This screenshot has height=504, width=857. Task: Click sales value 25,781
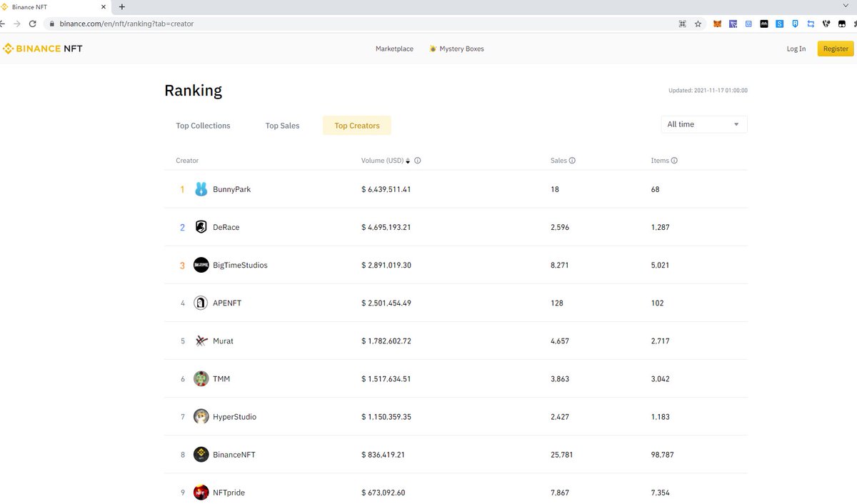pos(561,455)
